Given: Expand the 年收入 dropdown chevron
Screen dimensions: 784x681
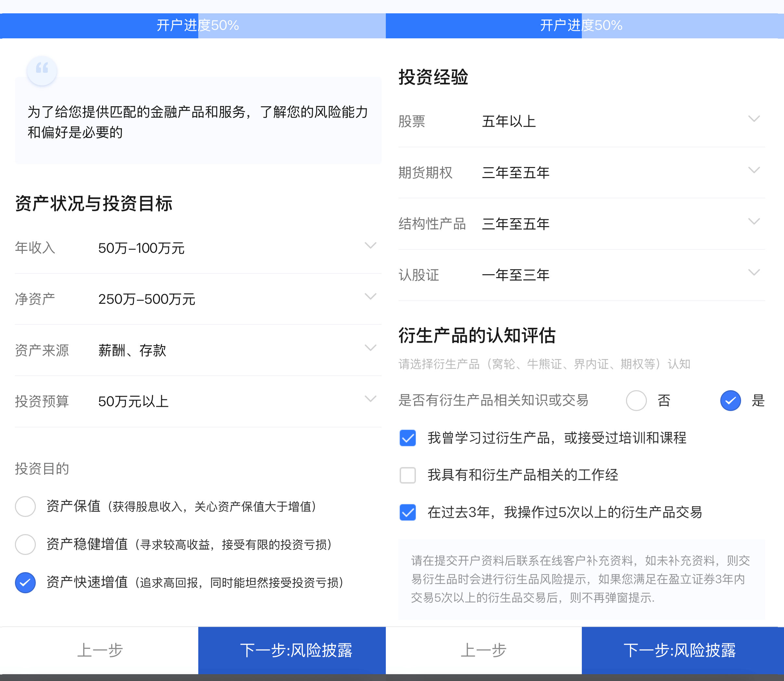Looking at the screenshot, I should [x=370, y=246].
